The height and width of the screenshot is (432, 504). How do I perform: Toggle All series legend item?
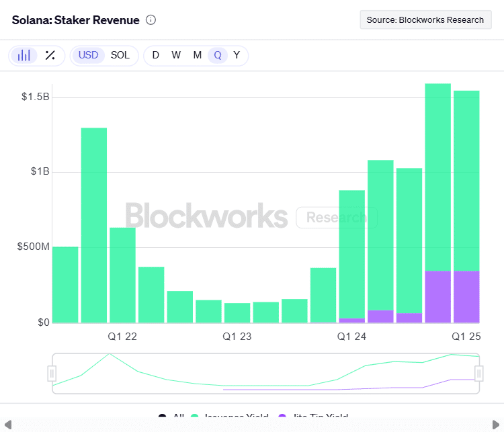(x=171, y=418)
